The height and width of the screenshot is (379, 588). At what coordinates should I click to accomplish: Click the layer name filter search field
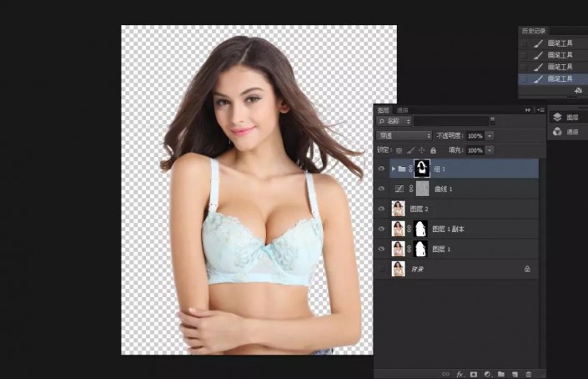click(450, 121)
